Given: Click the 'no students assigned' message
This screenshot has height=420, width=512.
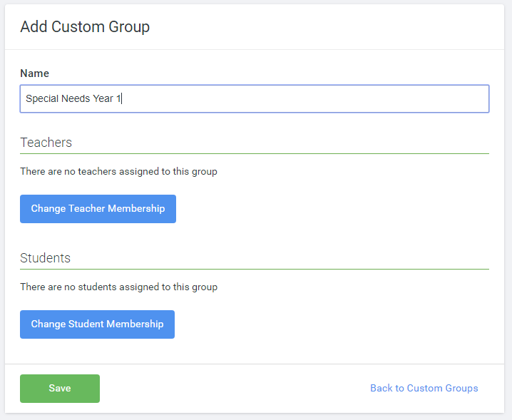Looking at the screenshot, I should tap(118, 287).
